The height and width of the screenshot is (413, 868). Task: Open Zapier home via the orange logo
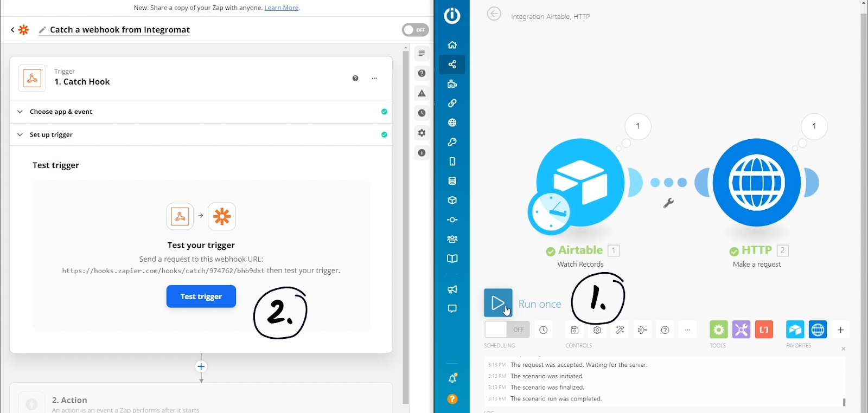click(x=23, y=30)
